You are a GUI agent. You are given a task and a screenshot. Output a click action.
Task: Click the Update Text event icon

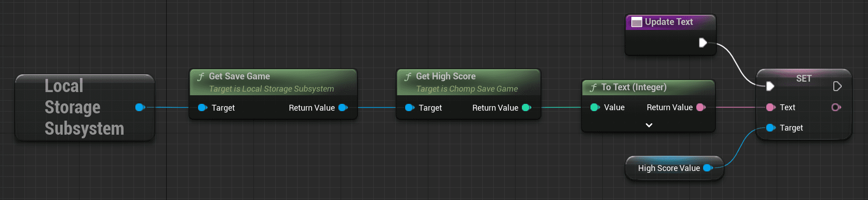coord(637,22)
